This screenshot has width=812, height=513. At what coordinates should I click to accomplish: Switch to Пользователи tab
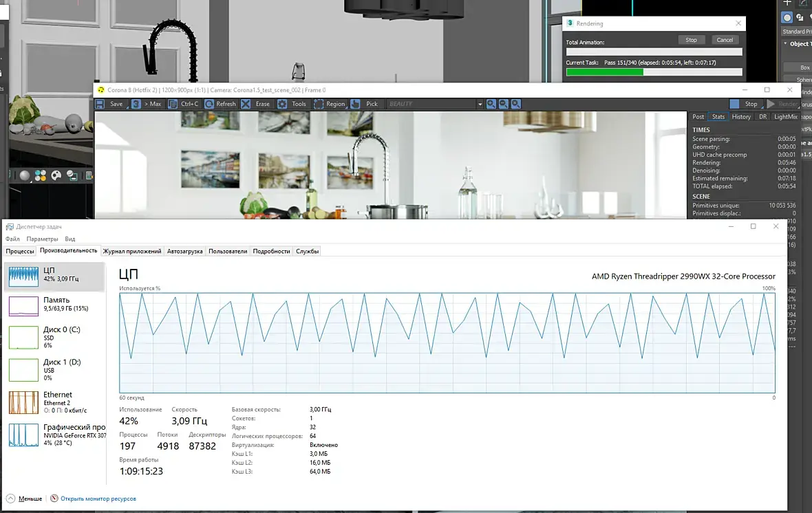tap(228, 251)
